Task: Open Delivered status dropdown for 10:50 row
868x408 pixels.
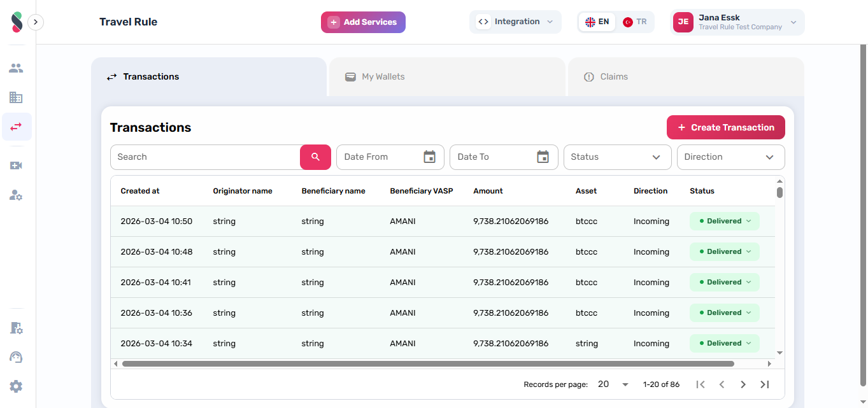Action: (x=725, y=221)
